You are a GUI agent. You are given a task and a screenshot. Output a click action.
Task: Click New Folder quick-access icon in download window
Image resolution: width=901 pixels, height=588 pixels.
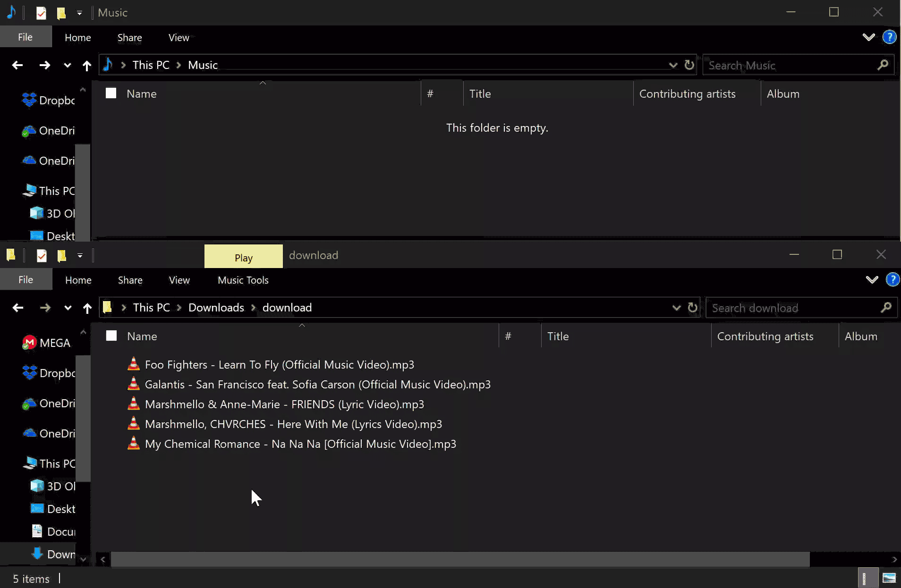point(61,255)
